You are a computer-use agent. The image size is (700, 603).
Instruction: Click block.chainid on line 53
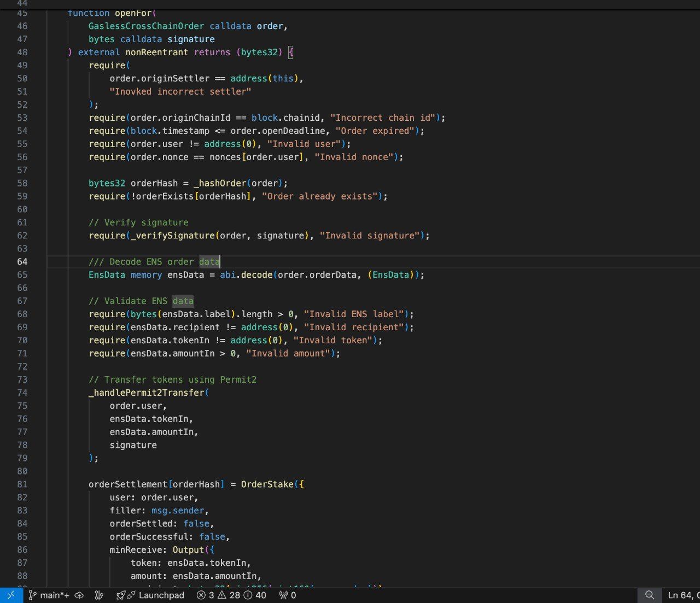point(285,118)
